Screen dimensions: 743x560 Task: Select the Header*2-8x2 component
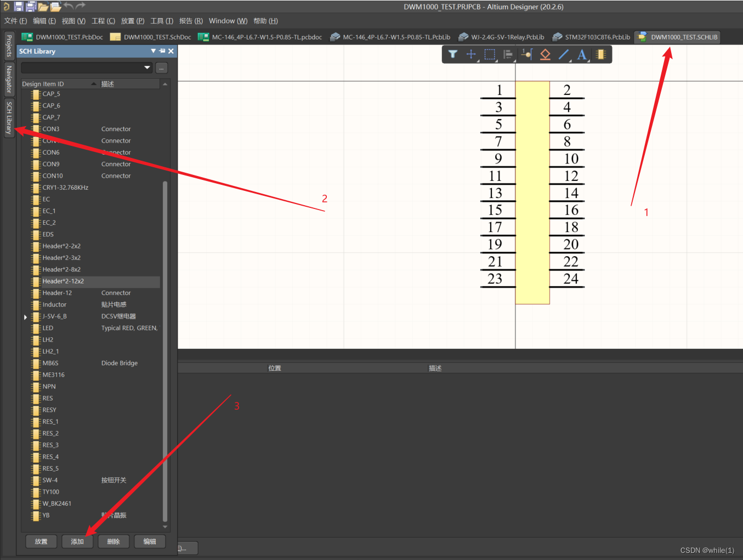61,269
